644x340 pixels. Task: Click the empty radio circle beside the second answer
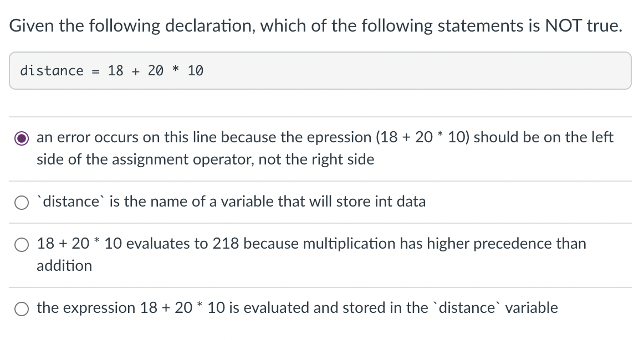tap(21, 202)
